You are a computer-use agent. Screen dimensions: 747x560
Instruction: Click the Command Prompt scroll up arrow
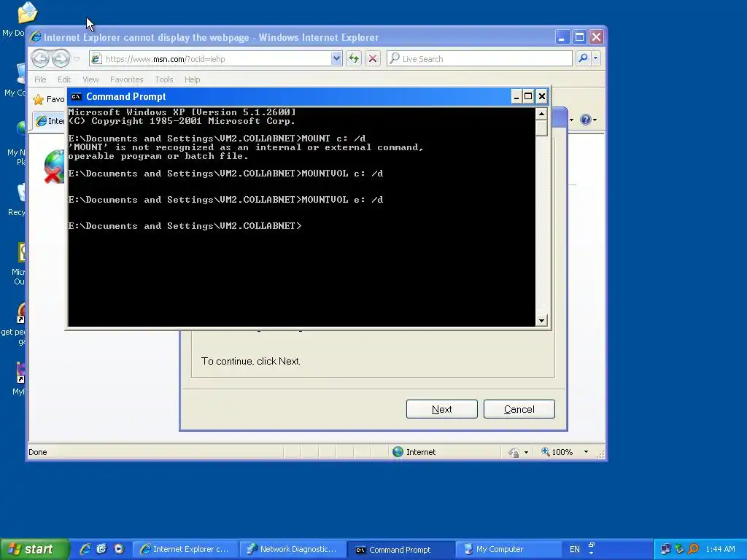tap(541, 114)
